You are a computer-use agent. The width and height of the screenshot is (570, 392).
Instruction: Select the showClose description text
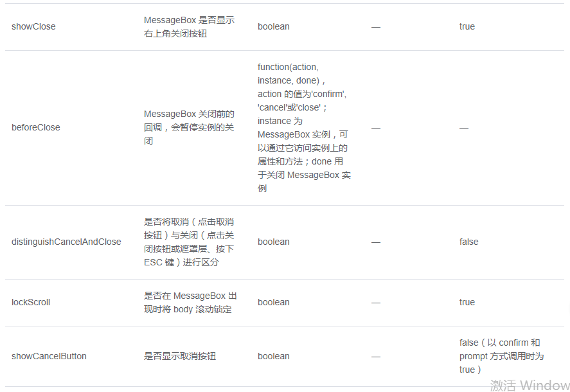[x=189, y=26]
